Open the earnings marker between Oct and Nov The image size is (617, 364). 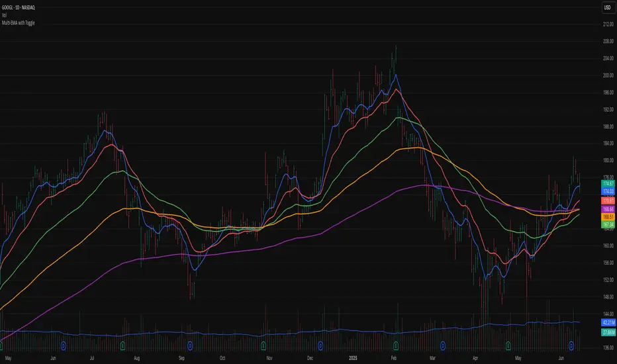click(x=263, y=346)
